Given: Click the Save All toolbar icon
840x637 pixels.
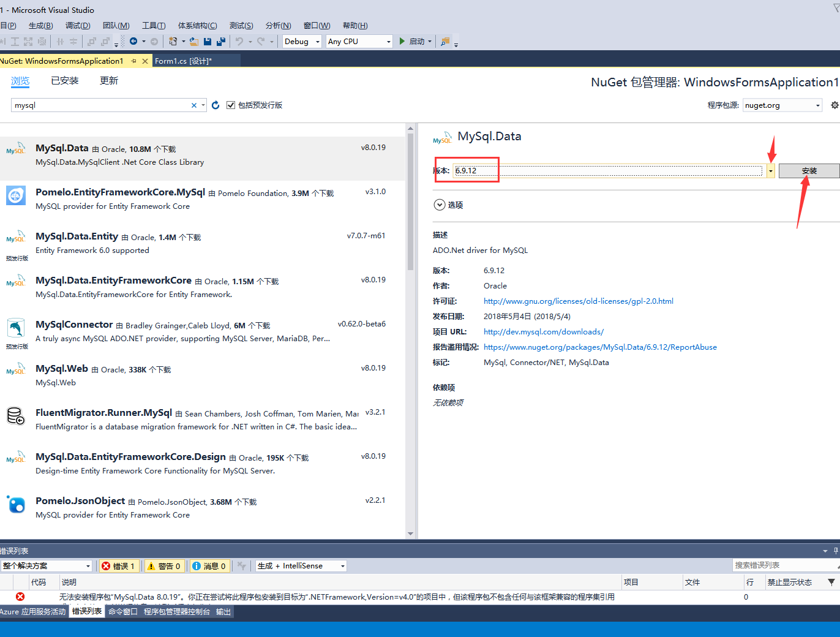Looking at the screenshot, I should click(220, 41).
